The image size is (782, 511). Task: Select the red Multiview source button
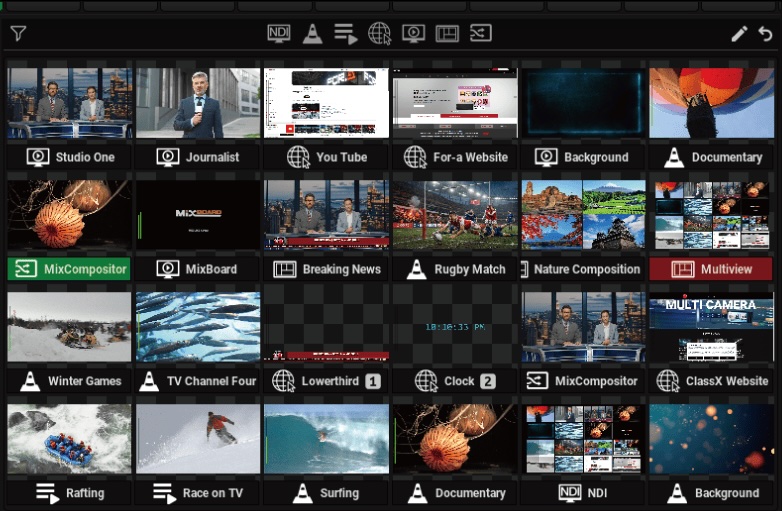[711, 269]
